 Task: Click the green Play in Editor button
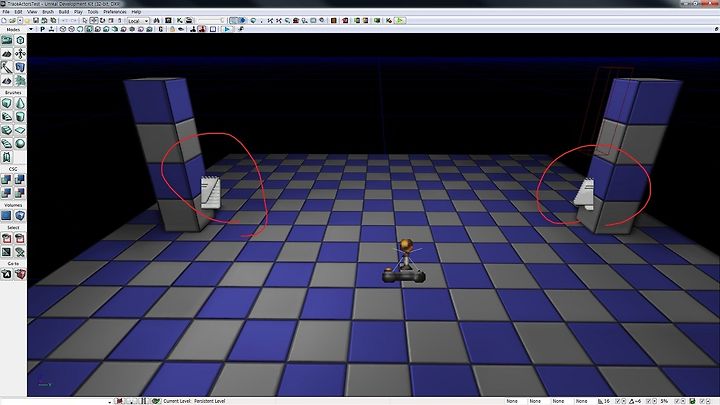tap(400, 21)
